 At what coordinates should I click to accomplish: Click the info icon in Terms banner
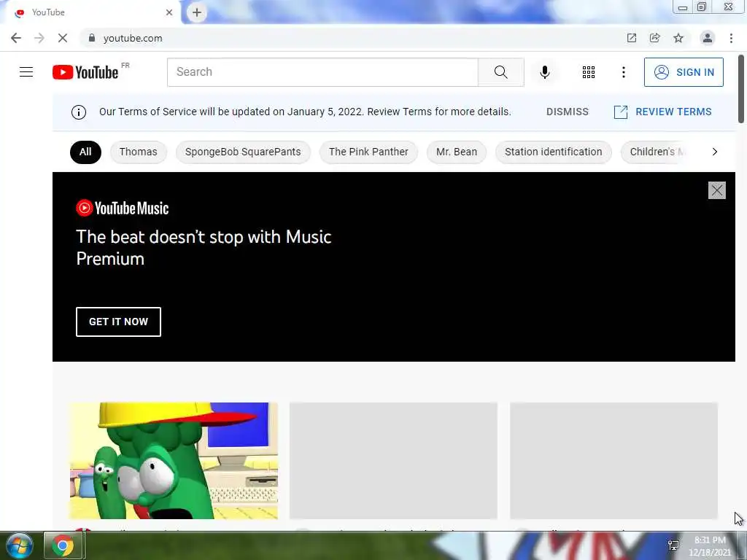tap(79, 112)
